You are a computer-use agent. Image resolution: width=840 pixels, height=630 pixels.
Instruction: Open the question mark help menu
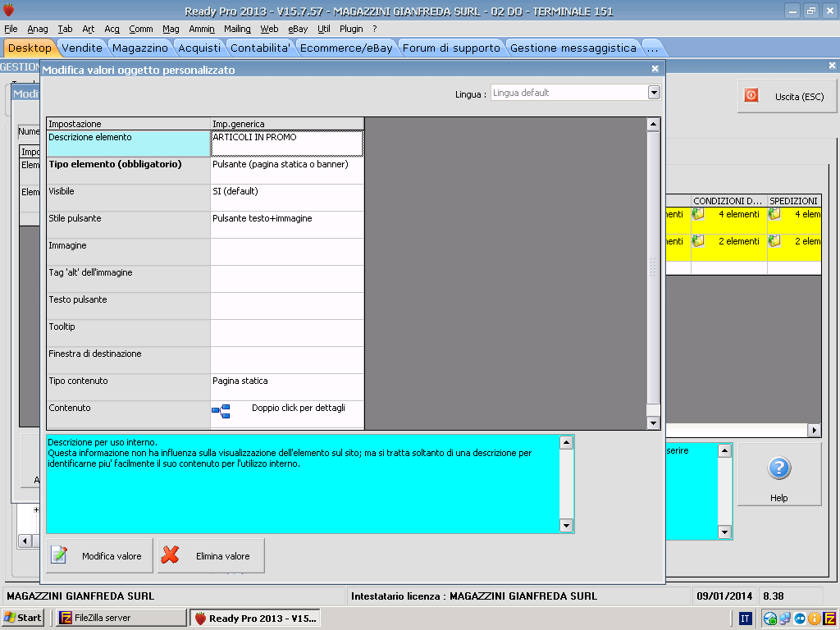[375, 29]
